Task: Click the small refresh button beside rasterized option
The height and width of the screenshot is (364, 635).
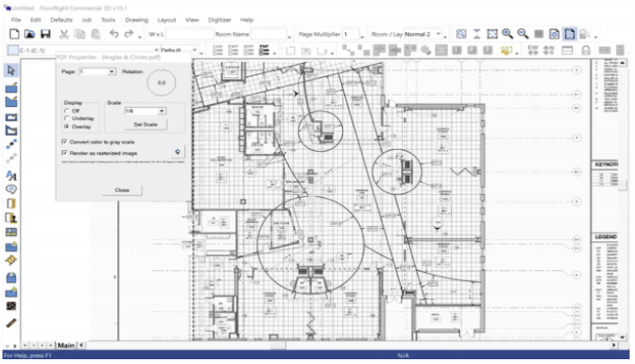Action: pyautogui.click(x=177, y=152)
